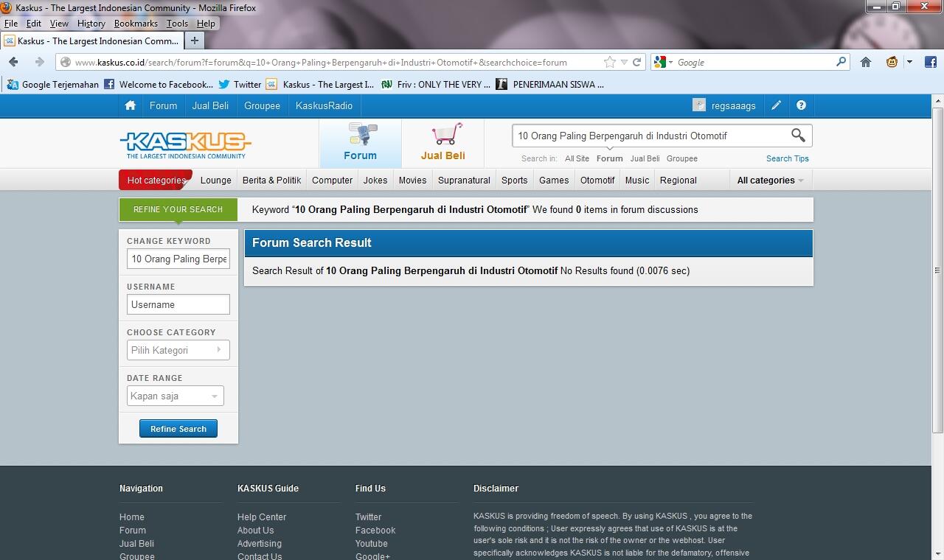Viewport: 944px width, 560px height.
Task: Open the Otomotif category
Action: (x=597, y=180)
